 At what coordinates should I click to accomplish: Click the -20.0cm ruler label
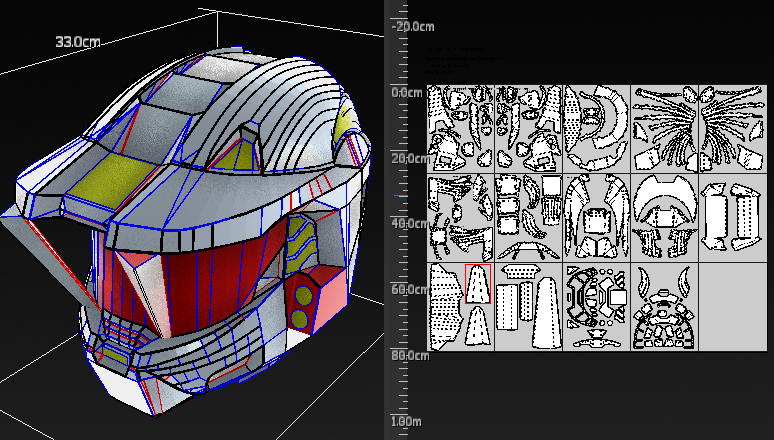coord(413,27)
